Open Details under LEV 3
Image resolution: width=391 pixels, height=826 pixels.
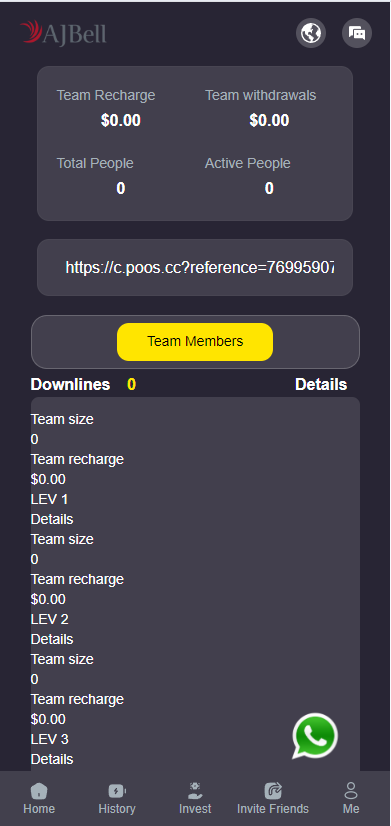52,760
